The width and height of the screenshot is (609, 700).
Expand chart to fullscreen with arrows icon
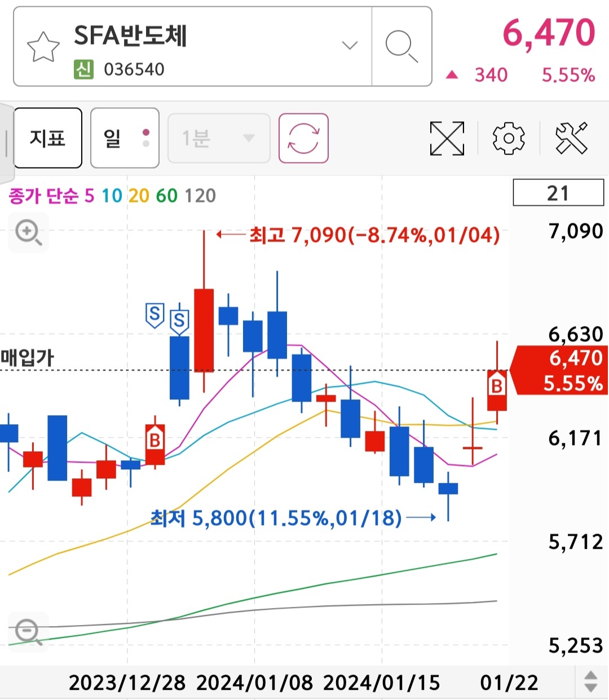447,138
